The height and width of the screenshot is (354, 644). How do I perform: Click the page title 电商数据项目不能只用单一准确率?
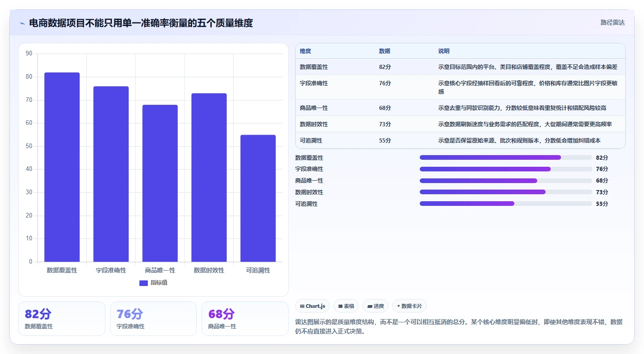tap(141, 23)
